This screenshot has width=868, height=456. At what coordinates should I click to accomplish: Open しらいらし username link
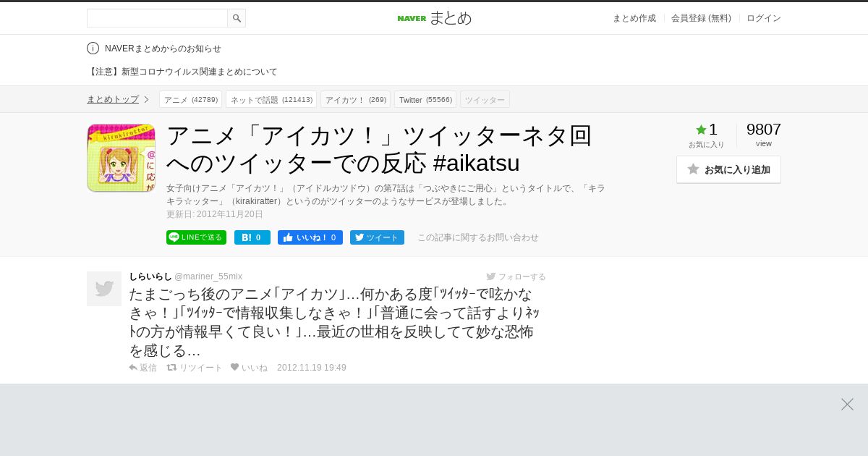point(150,276)
